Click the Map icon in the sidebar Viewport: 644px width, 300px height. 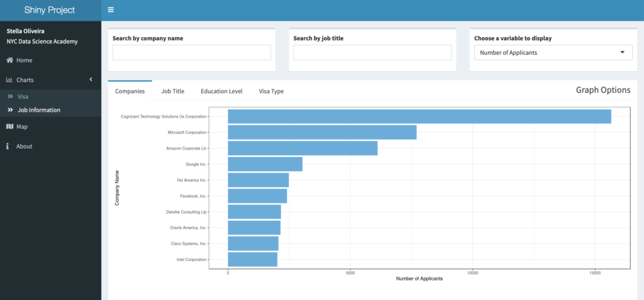point(10,126)
